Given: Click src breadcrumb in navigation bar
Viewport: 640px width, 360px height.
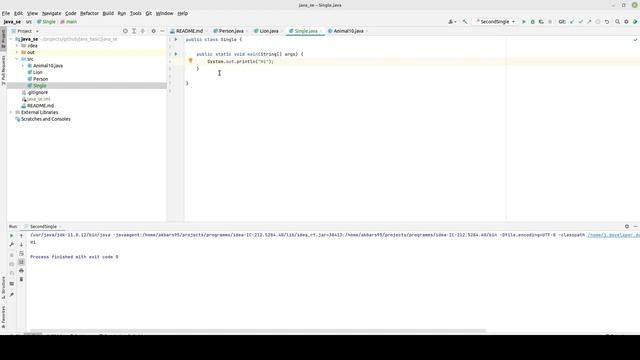Looking at the screenshot, I should 29,22.
